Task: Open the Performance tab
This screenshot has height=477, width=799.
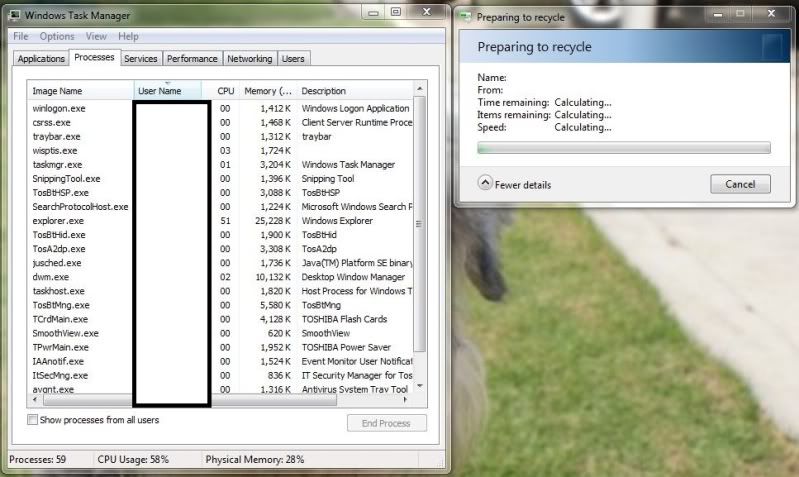Action: tap(192, 59)
